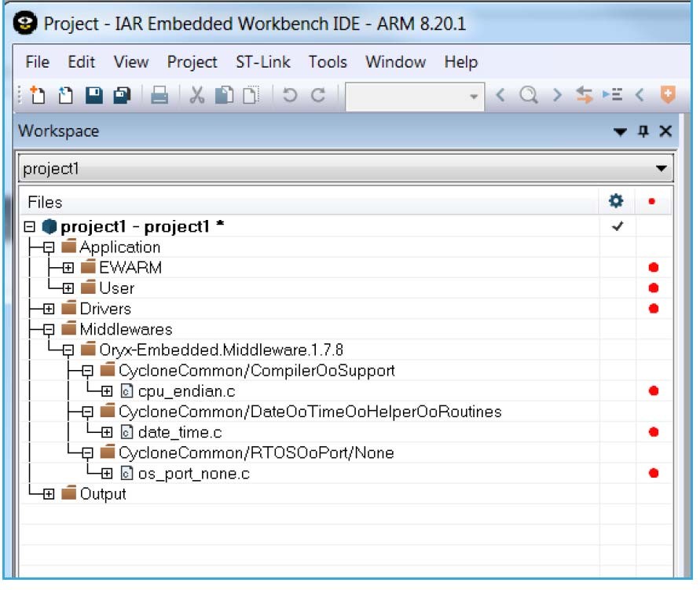Open the quick search combo box dropdown
This screenshot has height=590, width=700.
click(x=474, y=97)
